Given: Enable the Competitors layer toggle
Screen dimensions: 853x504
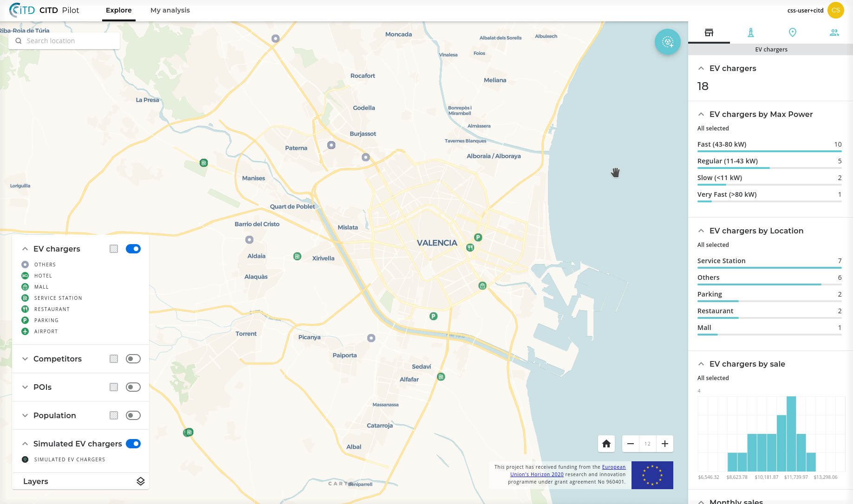Looking at the screenshot, I should pyautogui.click(x=133, y=359).
